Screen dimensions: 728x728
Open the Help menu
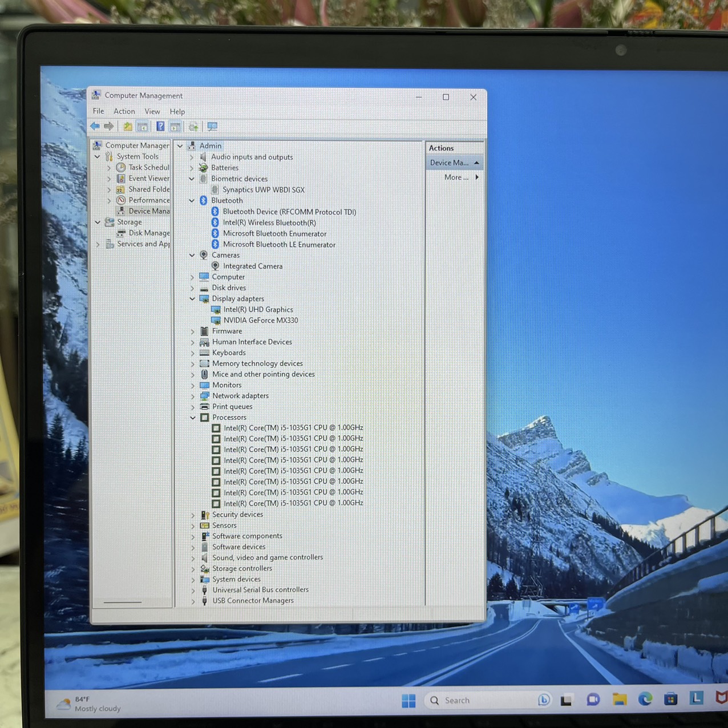(x=177, y=111)
